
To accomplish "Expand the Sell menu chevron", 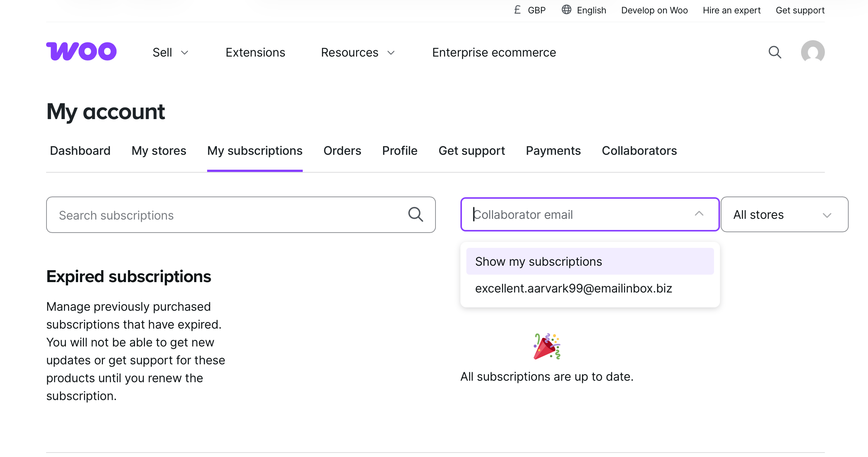I will [184, 53].
